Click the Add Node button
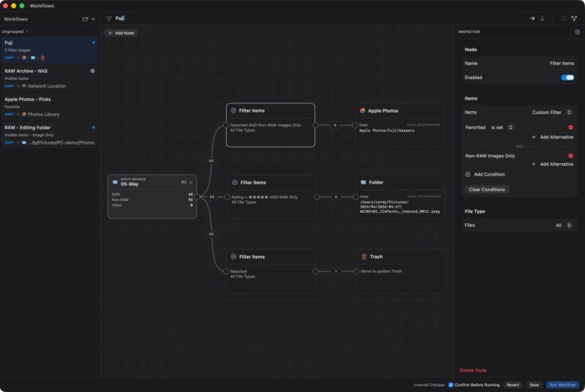This screenshot has height=392, width=585. pyautogui.click(x=121, y=33)
